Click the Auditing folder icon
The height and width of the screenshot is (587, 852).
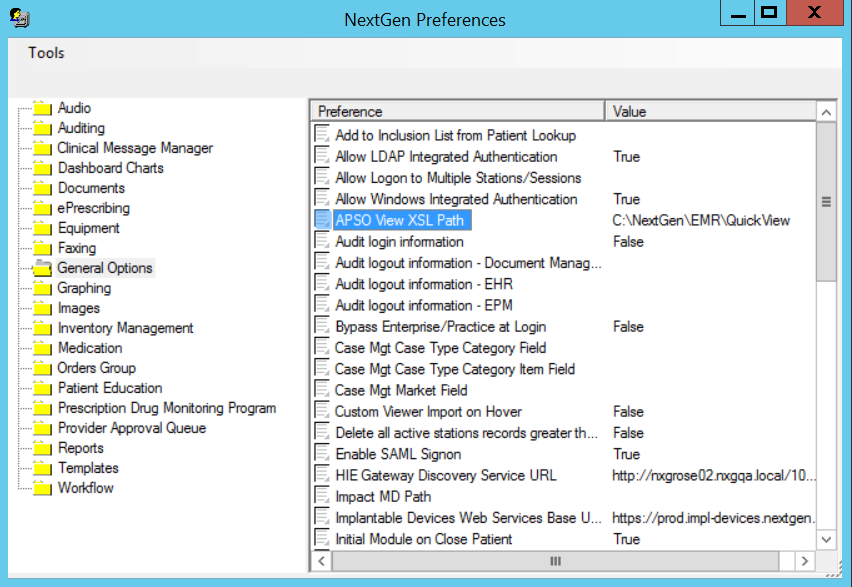tap(42, 128)
